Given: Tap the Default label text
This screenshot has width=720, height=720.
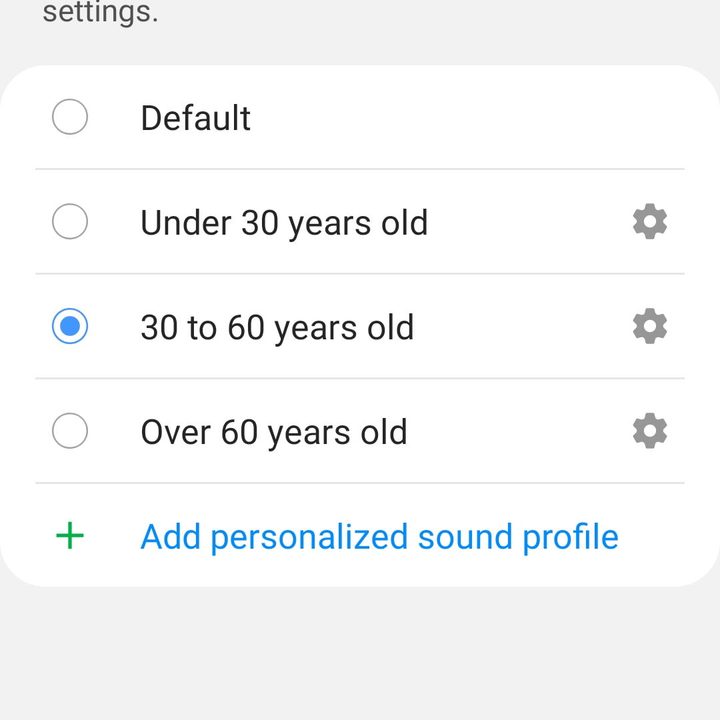Looking at the screenshot, I should [195, 118].
